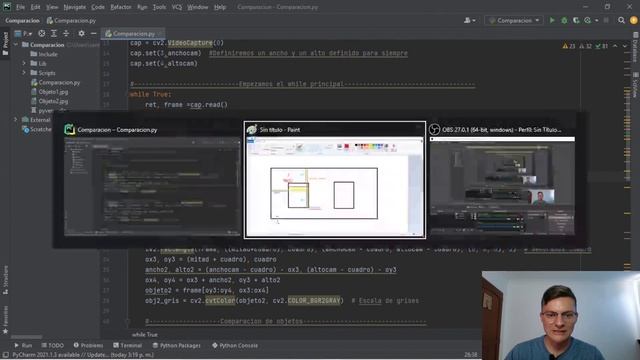Click the Paint palette icon in the window switcher

tap(252, 129)
